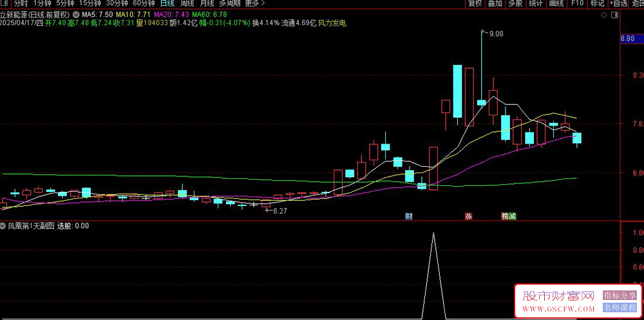This screenshot has height=320, width=644.
Task: Expand main chart indicator dropdown arrow
Action: (x=75, y=15)
